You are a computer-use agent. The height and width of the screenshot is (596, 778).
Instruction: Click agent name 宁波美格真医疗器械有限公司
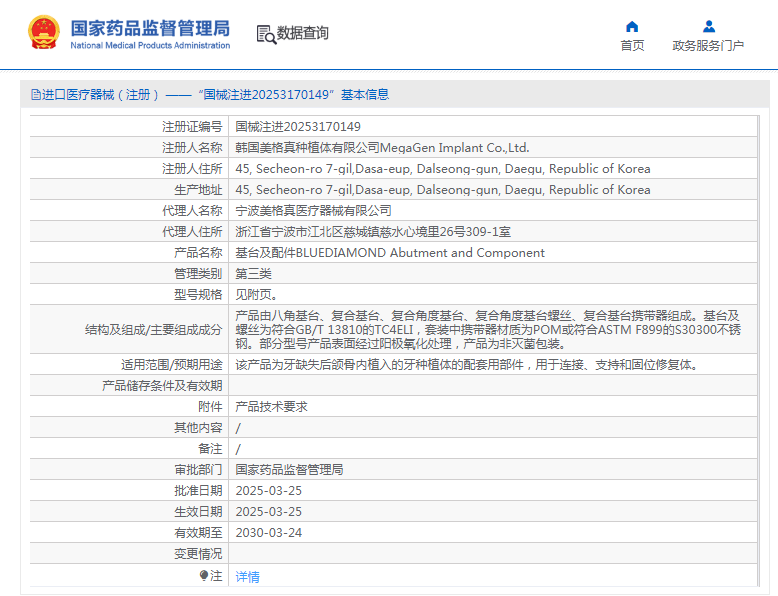click(313, 211)
